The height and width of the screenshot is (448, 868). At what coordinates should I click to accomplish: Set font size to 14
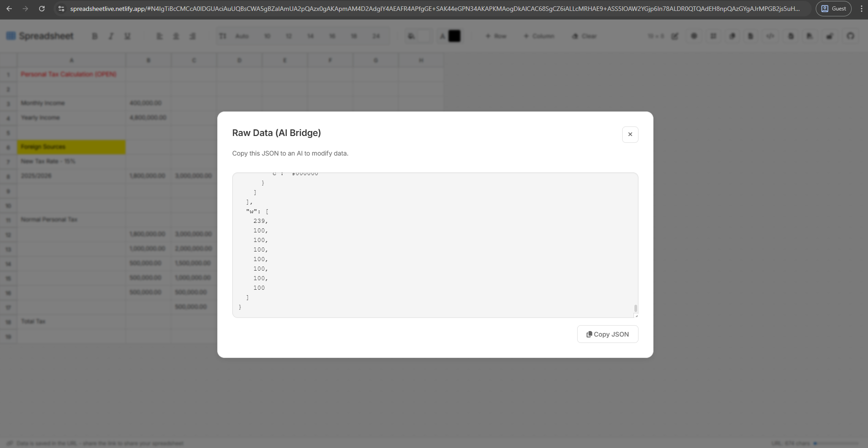[x=311, y=36]
